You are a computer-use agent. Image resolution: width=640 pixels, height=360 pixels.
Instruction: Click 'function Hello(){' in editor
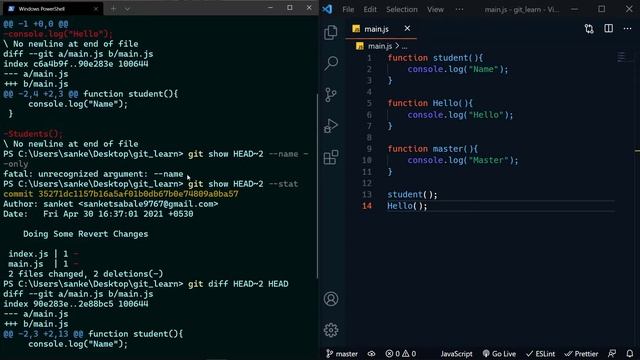point(430,103)
